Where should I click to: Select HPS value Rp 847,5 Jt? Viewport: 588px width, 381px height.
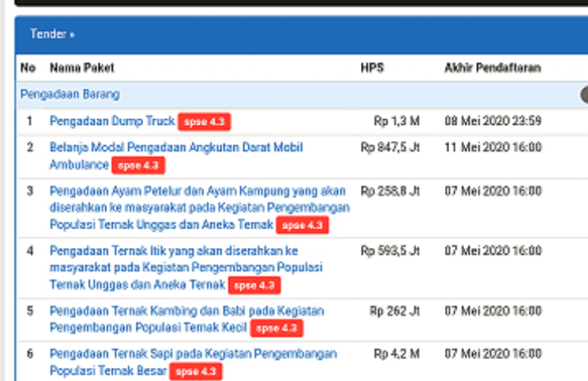click(390, 147)
